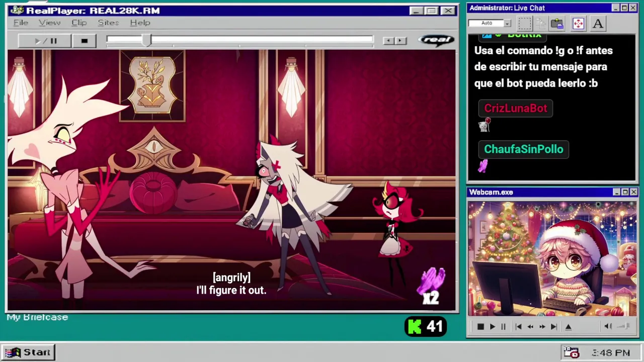Click the red arrows fullscreen icon in Live Chat

tap(578, 23)
